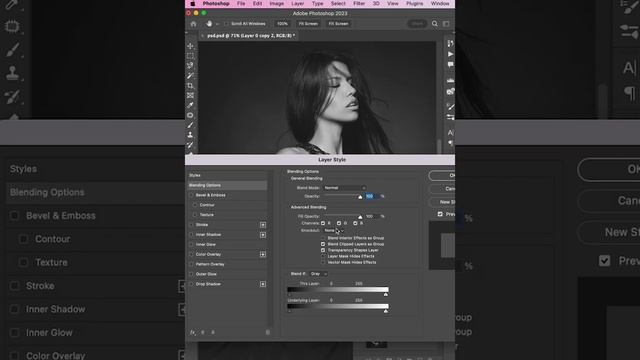Select the Crop tool
Viewport: 640px width, 360px height.
tap(190, 86)
